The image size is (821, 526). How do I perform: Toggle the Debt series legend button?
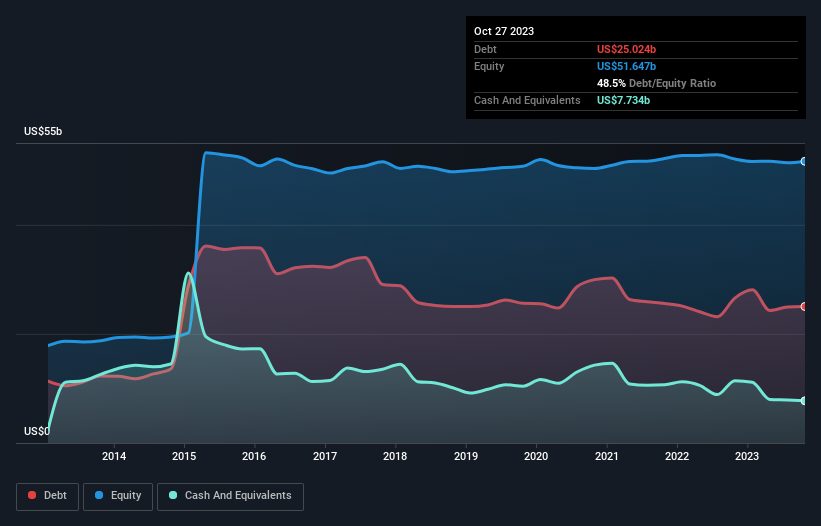[48, 496]
